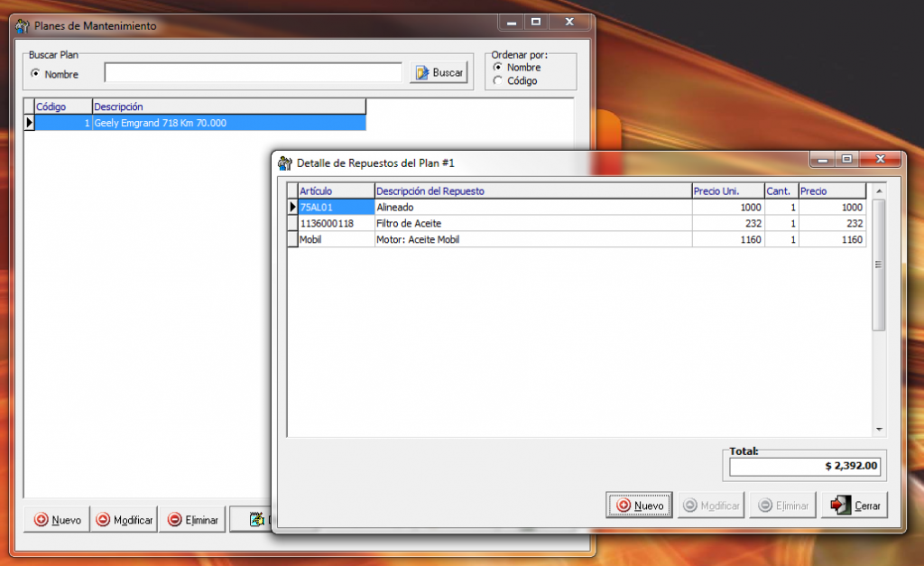Click Nuevo button in Detalle de Repuestos
This screenshot has width=924, height=566.
pyautogui.click(x=639, y=506)
